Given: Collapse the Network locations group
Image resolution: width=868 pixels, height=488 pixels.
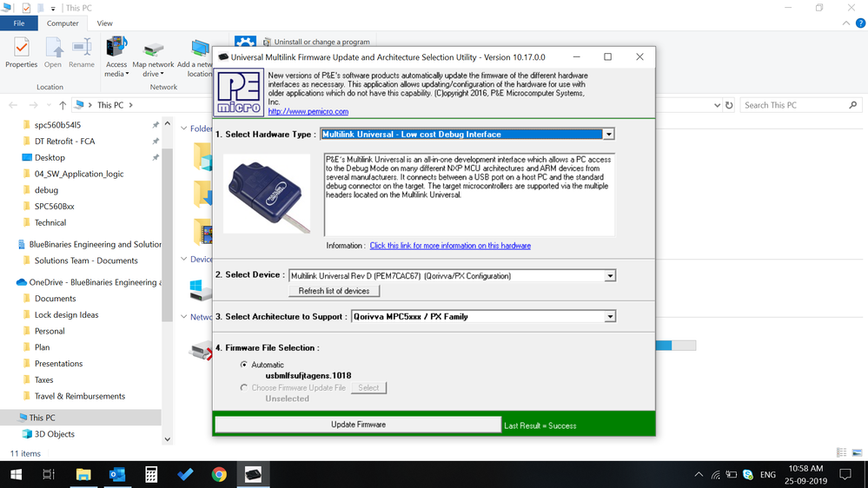Looking at the screenshot, I should pos(184,316).
